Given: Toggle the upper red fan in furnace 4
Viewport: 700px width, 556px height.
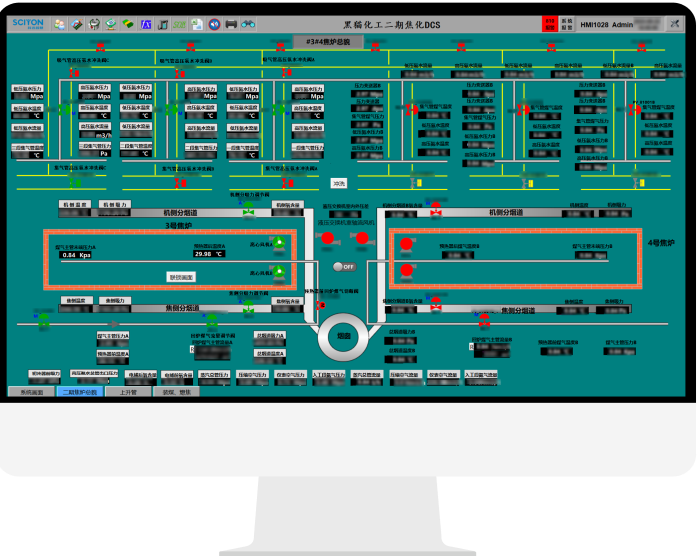Looking at the screenshot, I should [406, 244].
